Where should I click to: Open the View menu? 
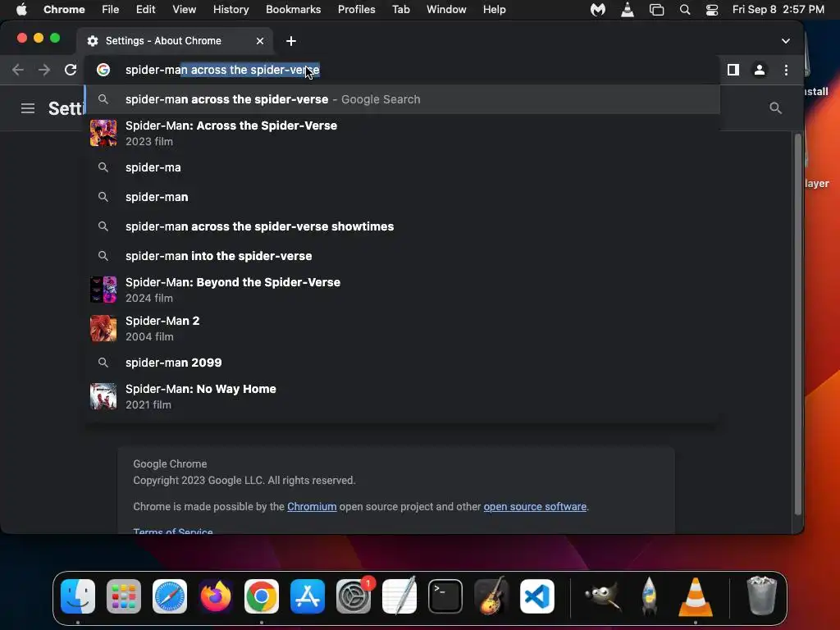pos(185,9)
